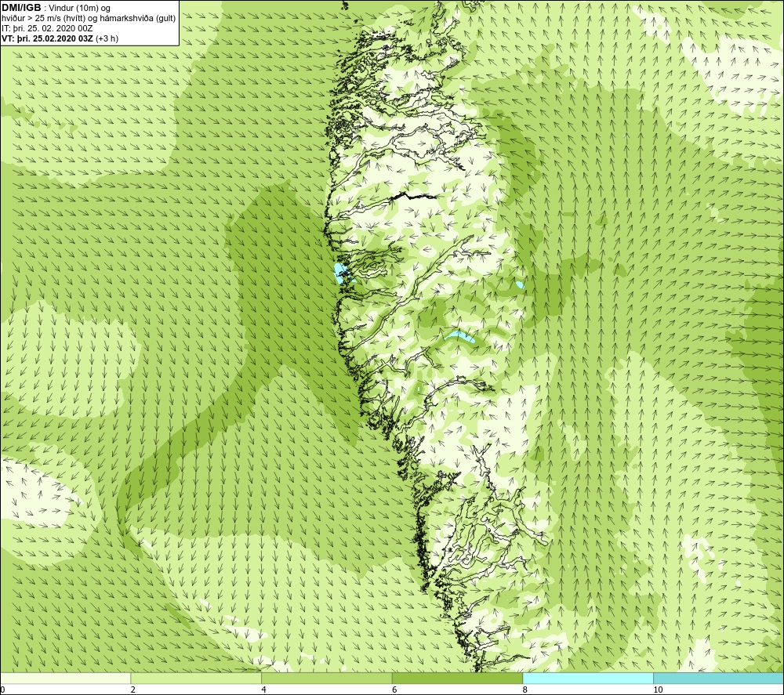Click the color band above 10 m/s
Viewport: 784px width, 695px height.
pyautogui.click(x=718, y=678)
